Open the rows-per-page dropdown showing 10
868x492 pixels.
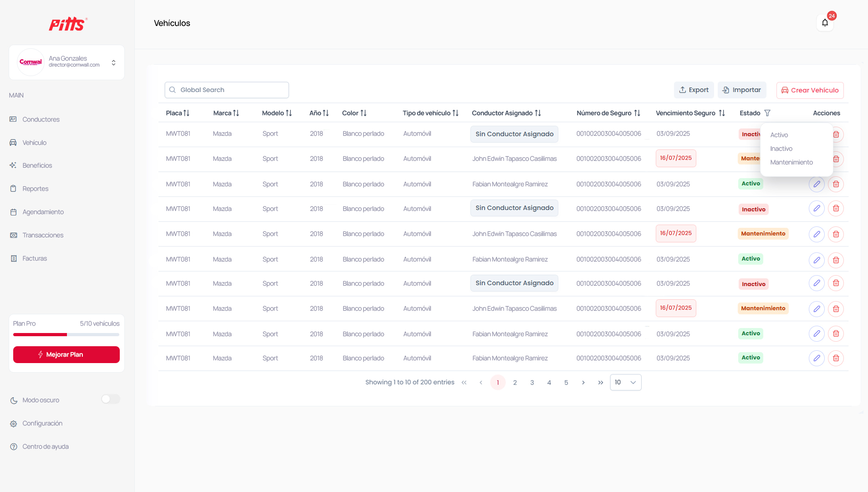click(x=625, y=383)
